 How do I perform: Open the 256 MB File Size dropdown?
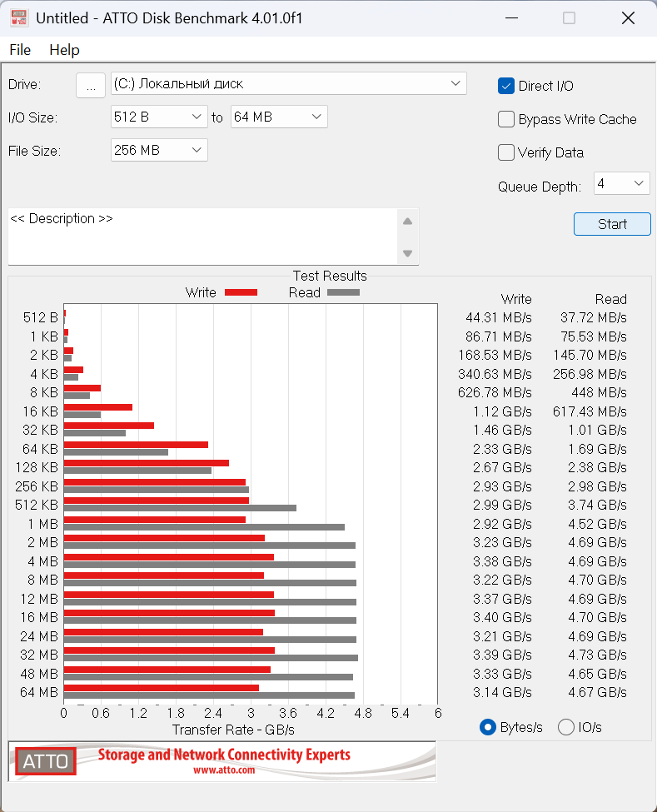(159, 150)
